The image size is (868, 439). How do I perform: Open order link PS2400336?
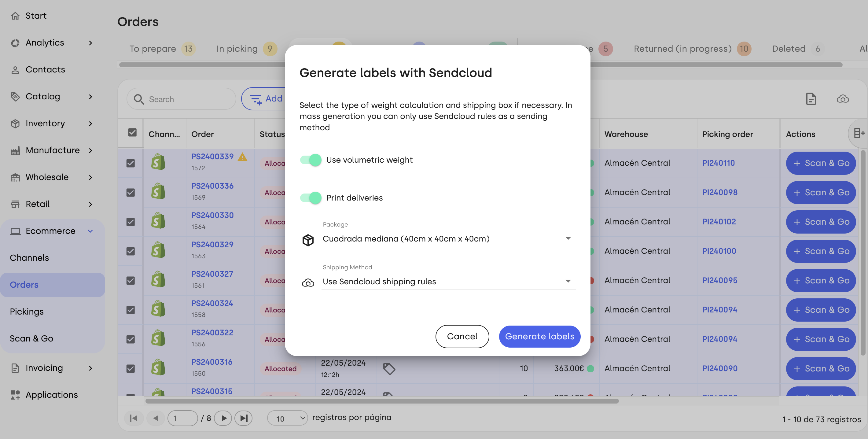212,186
